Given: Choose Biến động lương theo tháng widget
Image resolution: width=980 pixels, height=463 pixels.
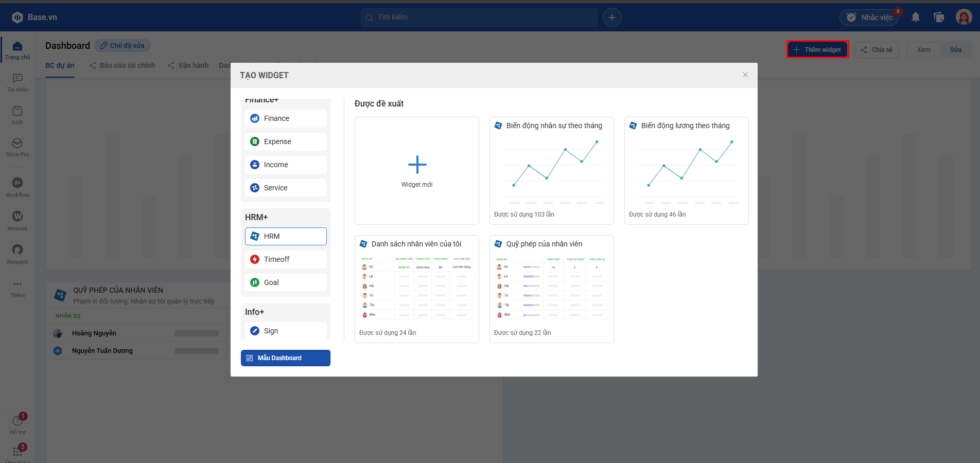Looking at the screenshot, I should coord(687,171).
